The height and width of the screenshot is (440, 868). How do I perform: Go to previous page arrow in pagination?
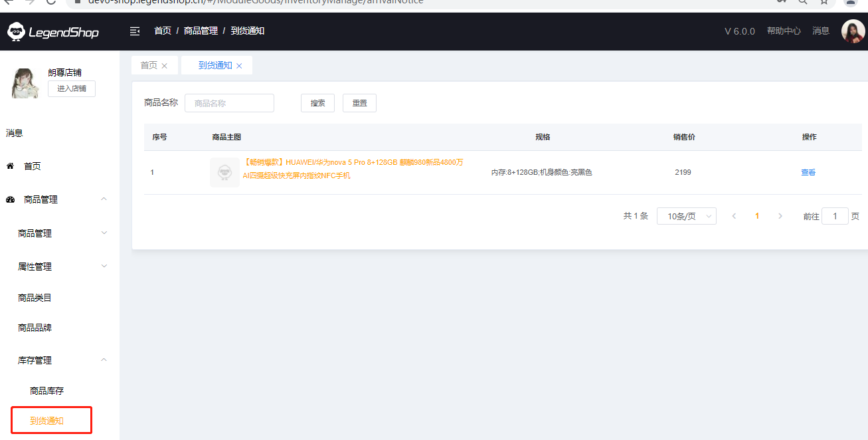pos(734,216)
